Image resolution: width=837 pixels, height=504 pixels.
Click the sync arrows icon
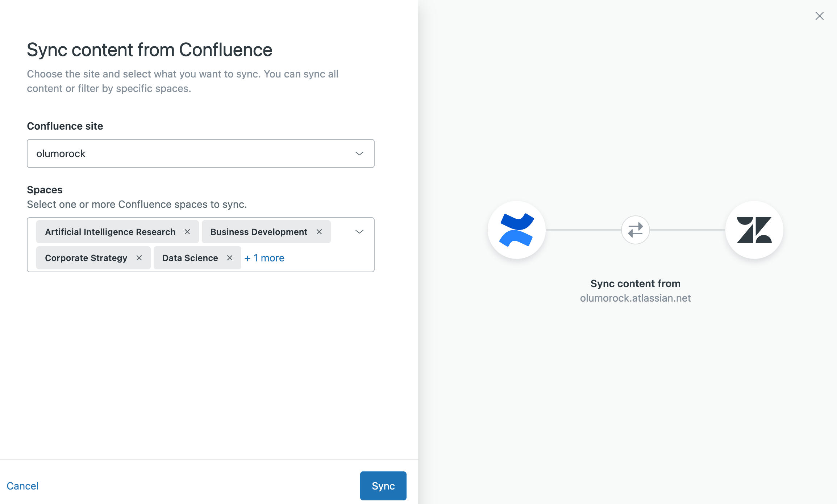click(x=635, y=230)
